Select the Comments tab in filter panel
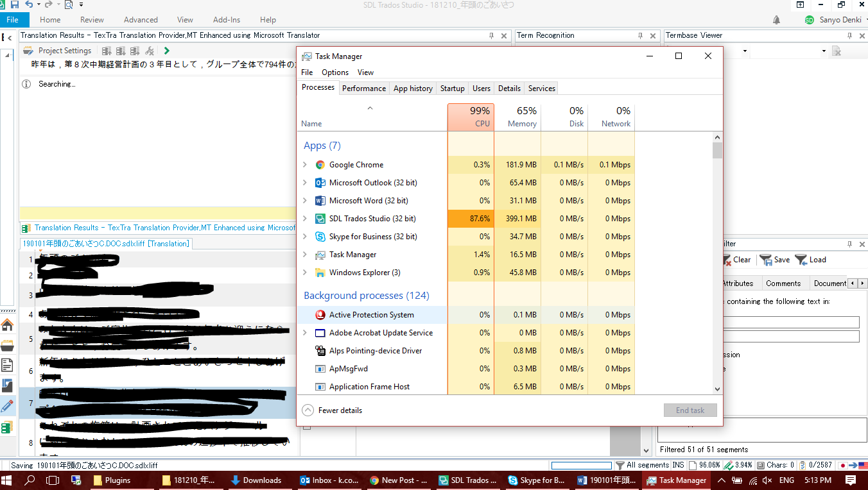The image size is (868, 490). (783, 283)
